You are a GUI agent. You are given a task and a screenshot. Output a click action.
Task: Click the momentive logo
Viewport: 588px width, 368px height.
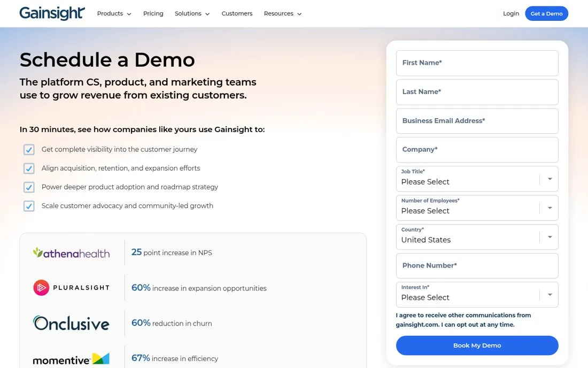click(x=71, y=359)
